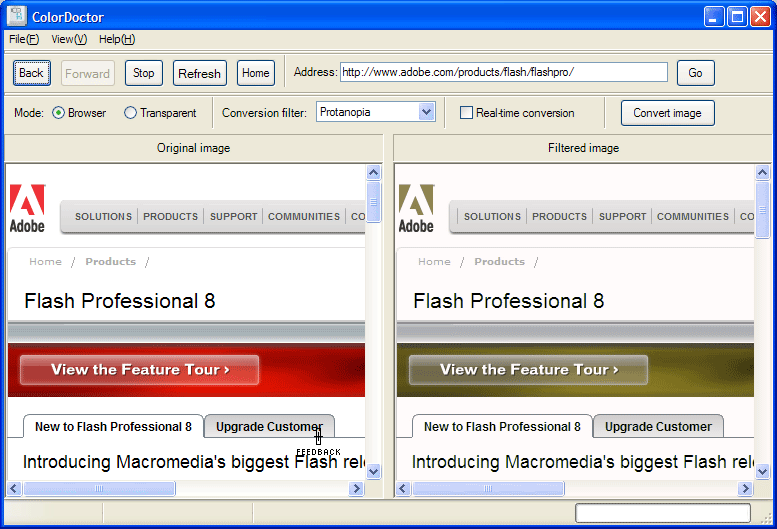Focus the Address input field
The width and height of the screenshot is (777, 529).
(x=504, y=72)
